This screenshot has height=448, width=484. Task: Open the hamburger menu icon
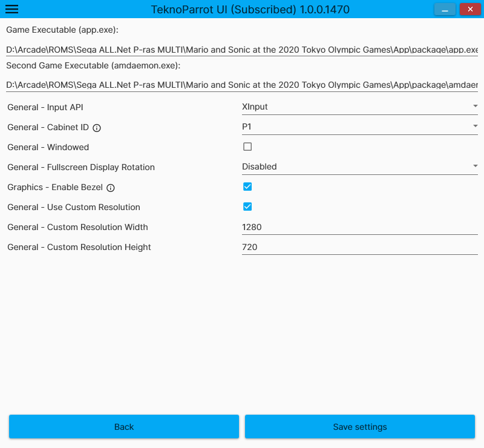click(11, 9)
